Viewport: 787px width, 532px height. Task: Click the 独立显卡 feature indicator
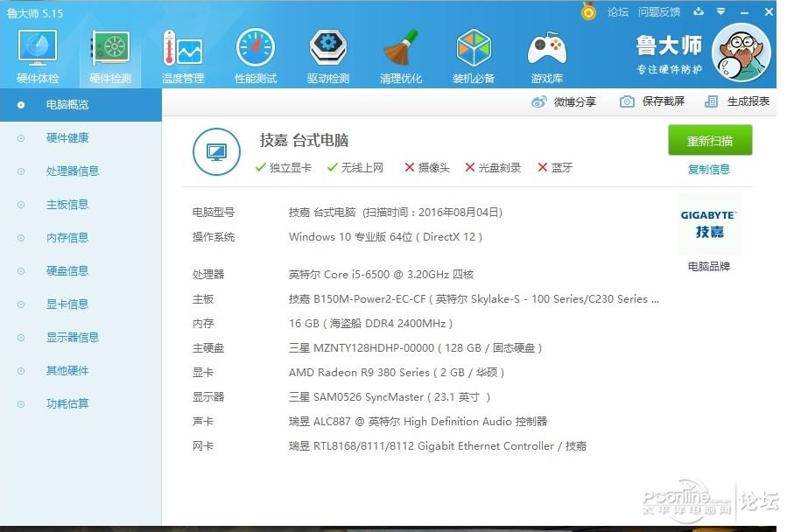tap(283, 168)
